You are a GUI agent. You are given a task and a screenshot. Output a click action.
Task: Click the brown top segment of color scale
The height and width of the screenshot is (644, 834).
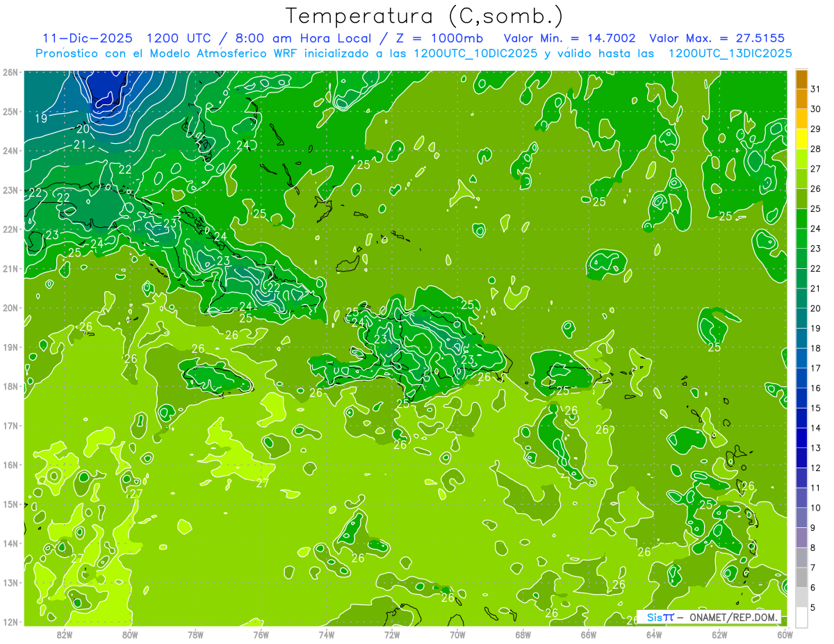click(801, 79)
